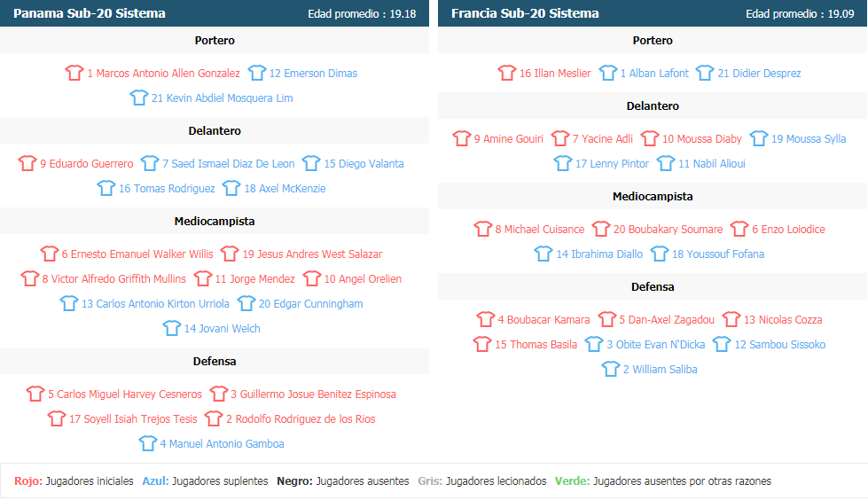This screenshot has height=500, width=868.
Task: Click the blue jersey icon beside William Saliba
Action: pyautogui.click(x=611, y=369)
